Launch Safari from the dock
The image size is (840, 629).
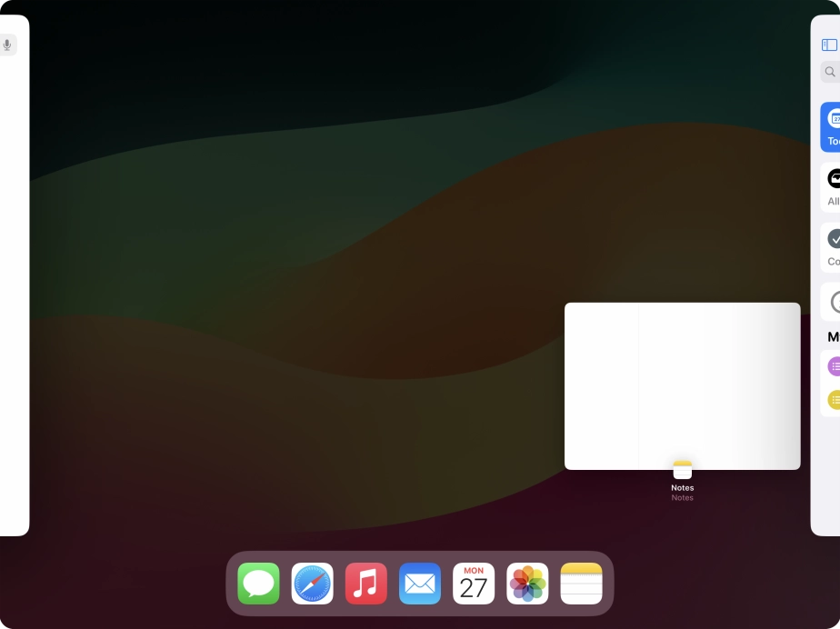point(313,584)
